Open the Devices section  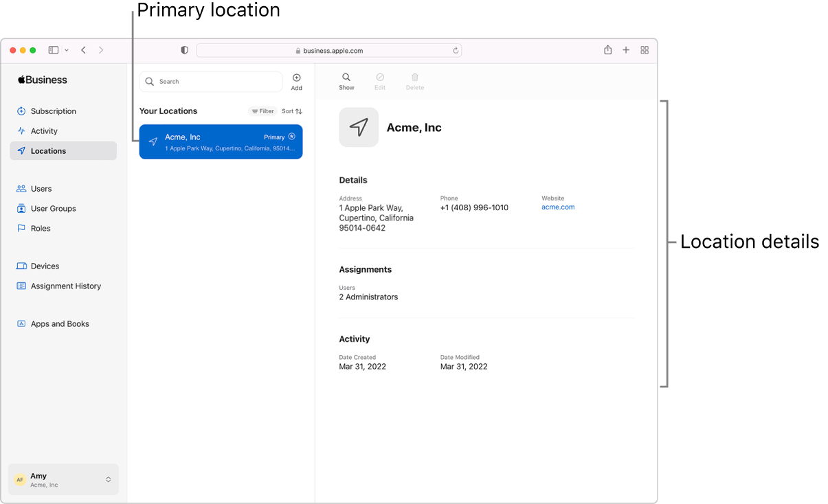coord(44,266)
